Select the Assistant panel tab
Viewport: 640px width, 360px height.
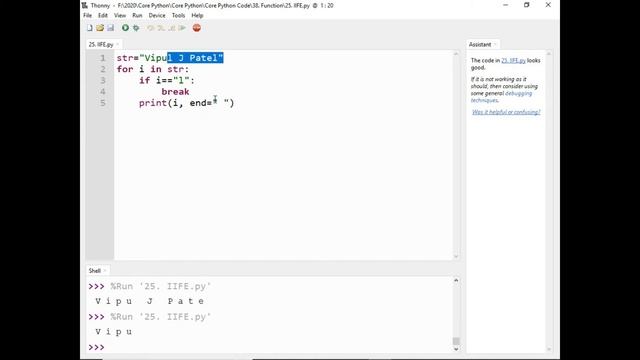(480, 44)
